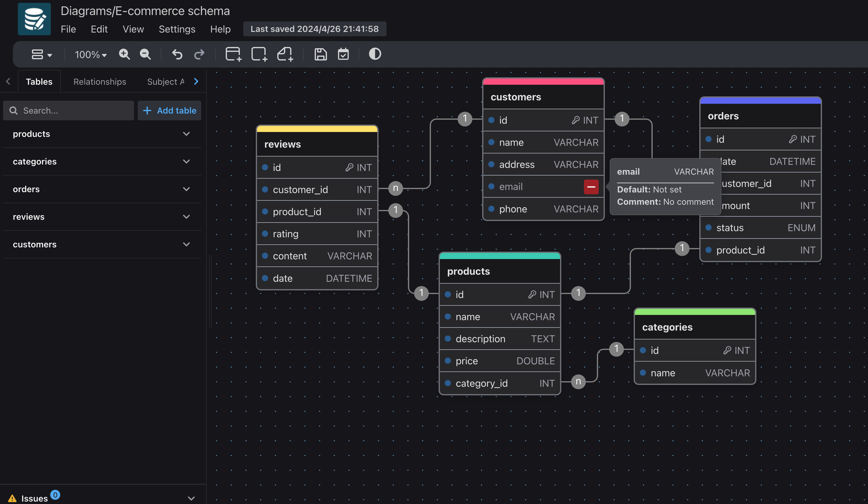
Task: Open the Help menu
Action: click(221, 29)
